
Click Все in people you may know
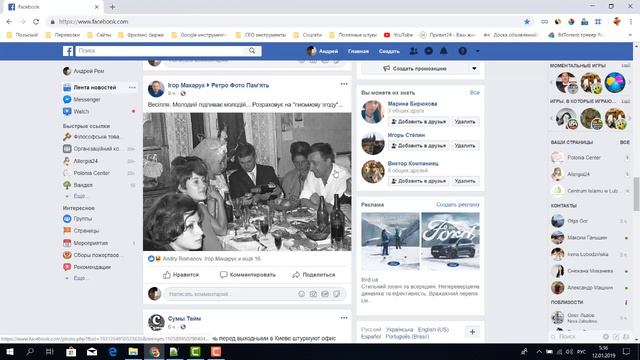[474, 93]
